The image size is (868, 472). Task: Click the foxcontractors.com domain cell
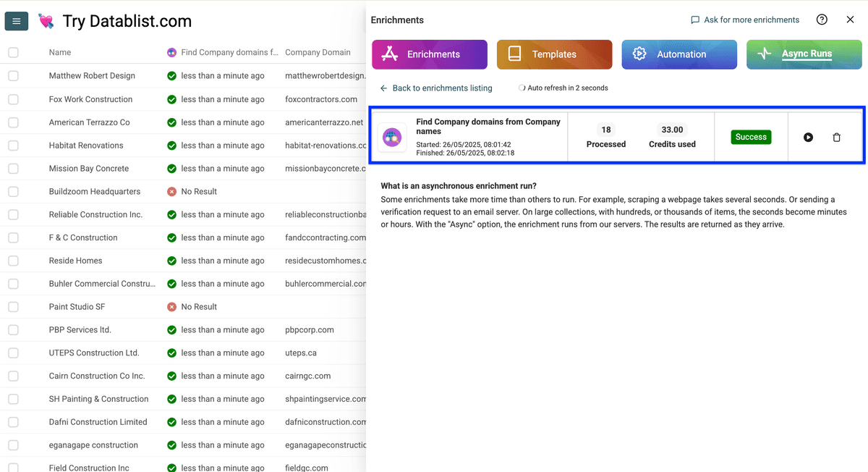tap(321, 99)
